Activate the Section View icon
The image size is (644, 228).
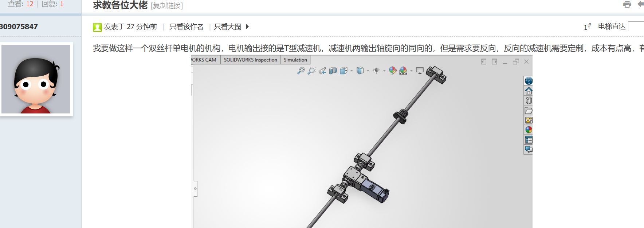(333, 71)
